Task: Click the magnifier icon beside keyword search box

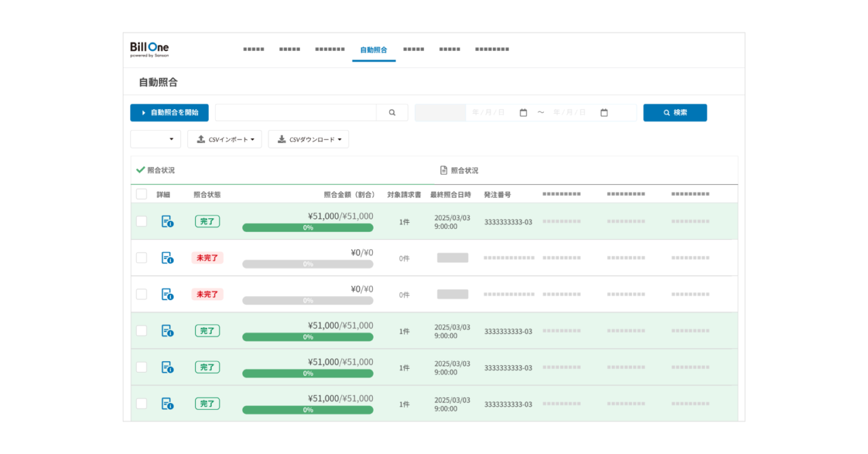Action: pyautogui.click(x=392, y=112)
